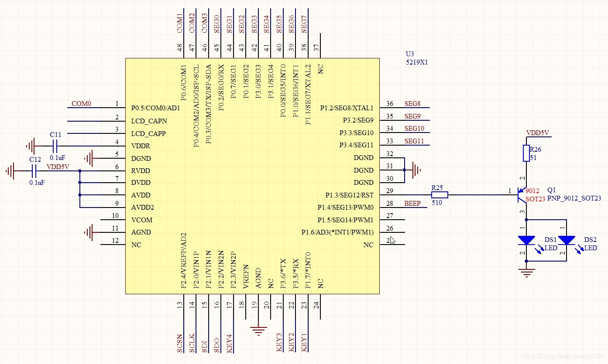This screenshot has height=364, width=608.
Task: Click the 510 value under R25
Action: click(x=436, y=203)
